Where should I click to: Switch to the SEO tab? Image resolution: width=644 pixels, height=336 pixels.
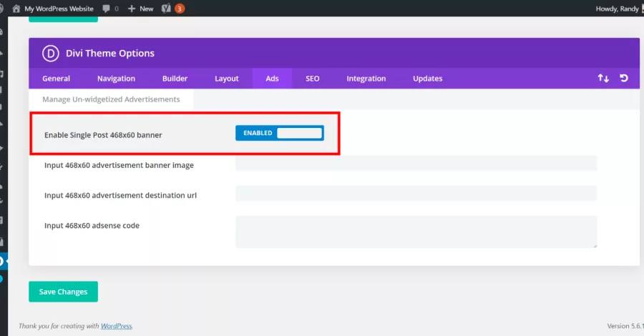(x=313, y=79)
